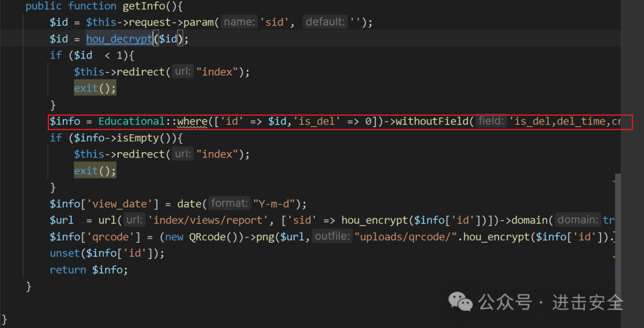The width and height of the screenshot is (644, 328).
Task: Click the 'new' keyword before QRcode
Action: point(174,236)
